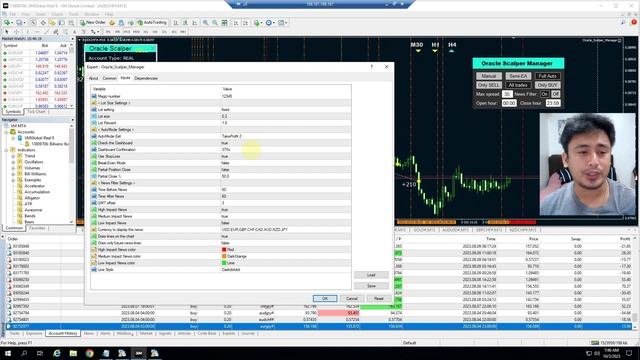The width and height of the screenshot is (640, 360).
Task: Expand the Volumes folder in Navigator
Action: pos(13,168)
